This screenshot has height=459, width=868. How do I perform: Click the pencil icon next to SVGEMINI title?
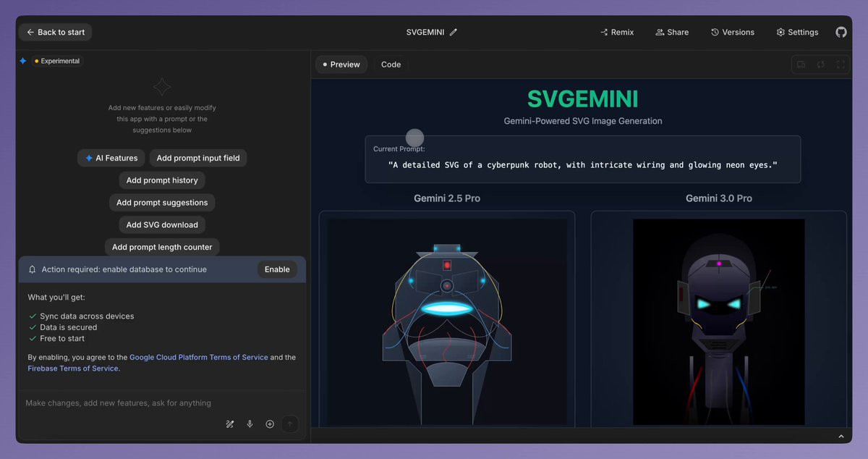click(454, 32)
